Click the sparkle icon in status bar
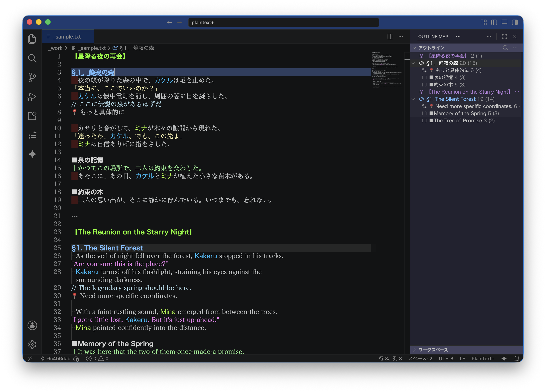546x392 pixels. pos(504,358)
